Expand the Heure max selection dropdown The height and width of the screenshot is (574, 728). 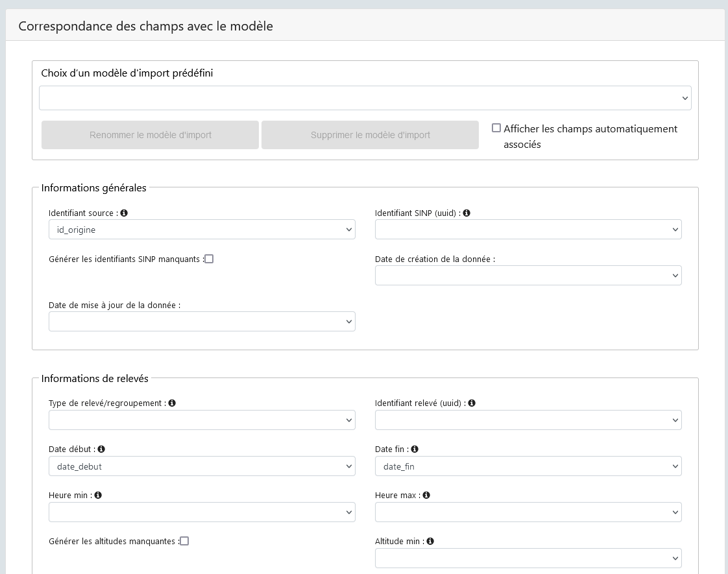528,512
